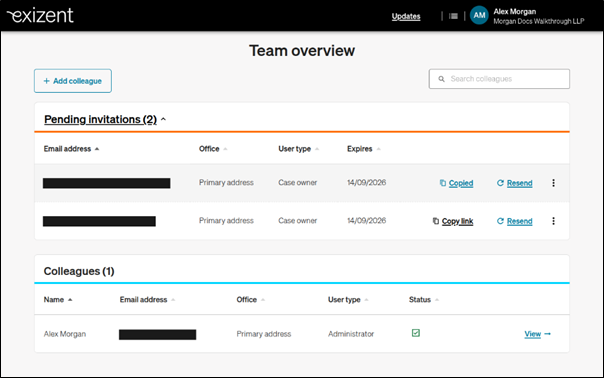Sort pending invitations by User type
Image resolution: width=604 pixels, height=378 pixels.
click(x=299, y=149)
